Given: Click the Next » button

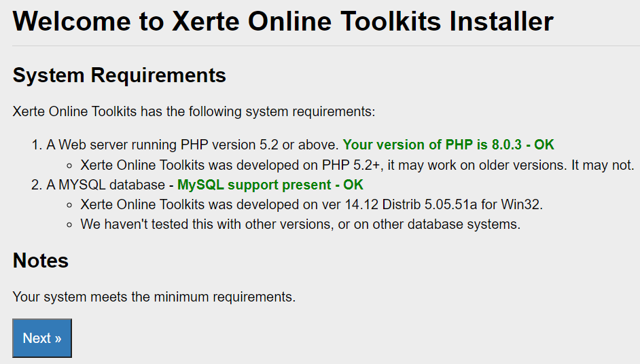Looking at the screenshot, I should click(x=42, y=338).
